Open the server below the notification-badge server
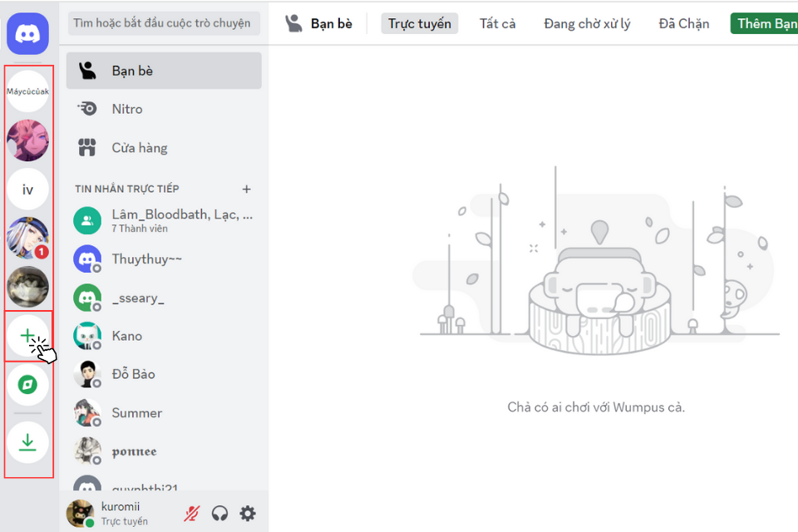 (28, 287)
